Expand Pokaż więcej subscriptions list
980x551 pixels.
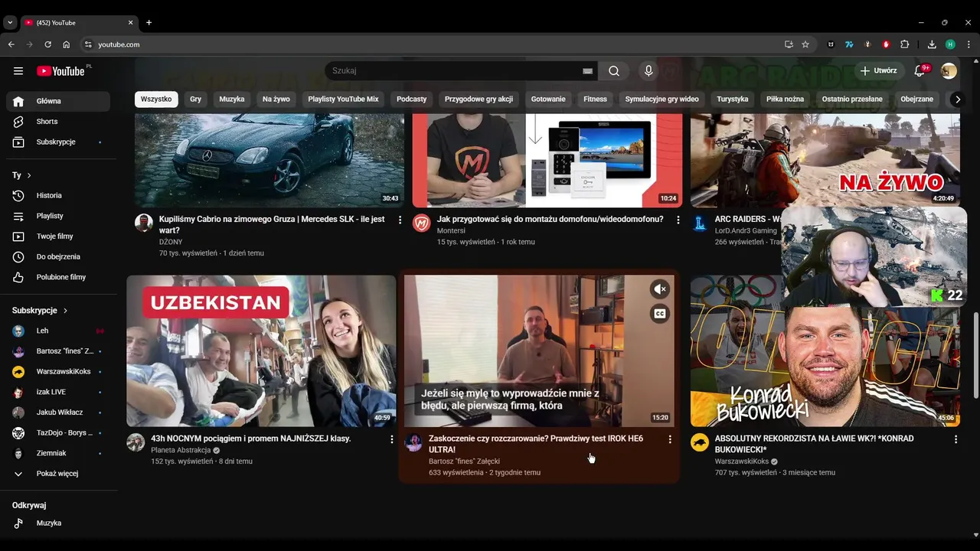coord(58,474)
